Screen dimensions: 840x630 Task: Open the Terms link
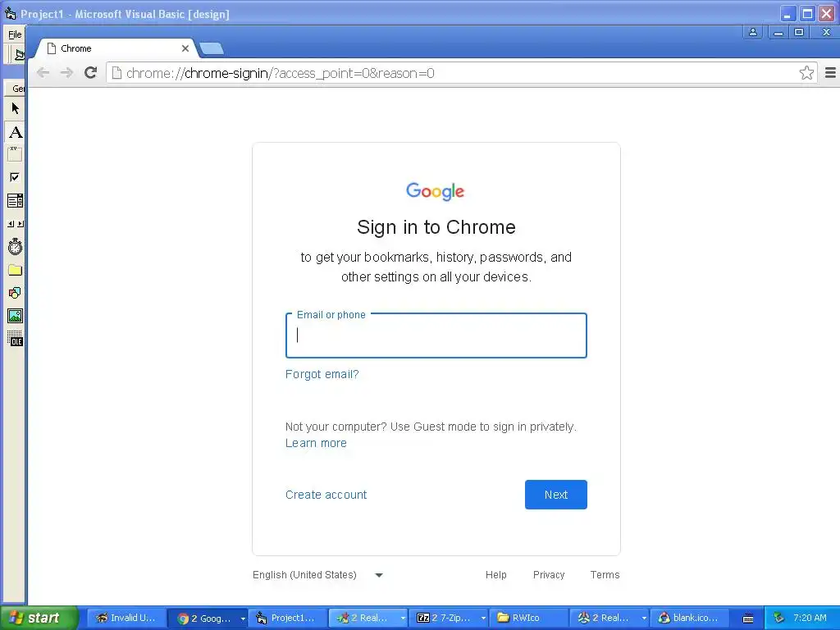pyautogui.click(x=605, y=575)
